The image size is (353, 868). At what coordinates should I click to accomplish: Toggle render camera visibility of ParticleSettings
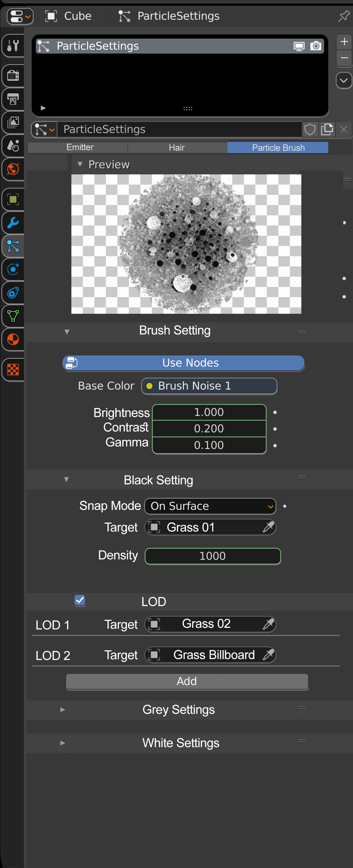316,46
